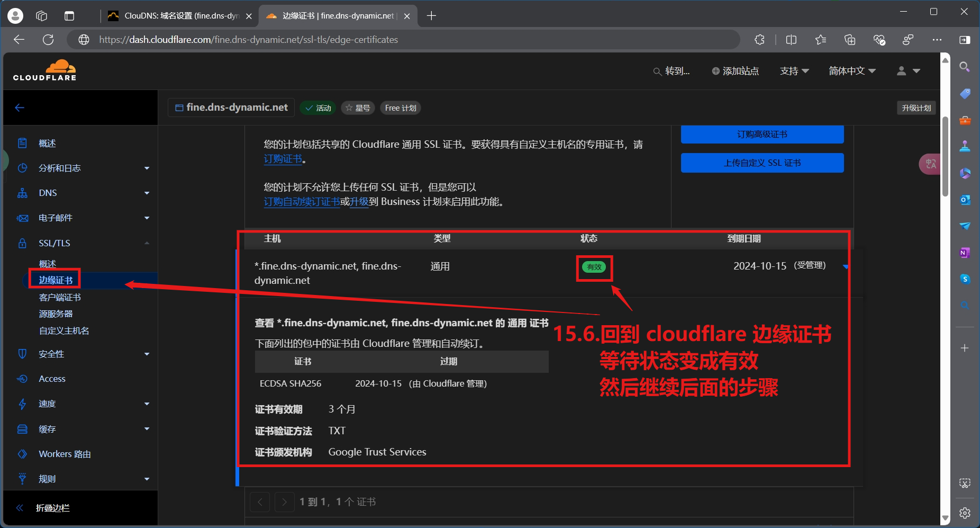Collapse certificate row details arrow
Viewport: 980px width, 528px height.
click(845, 266)
